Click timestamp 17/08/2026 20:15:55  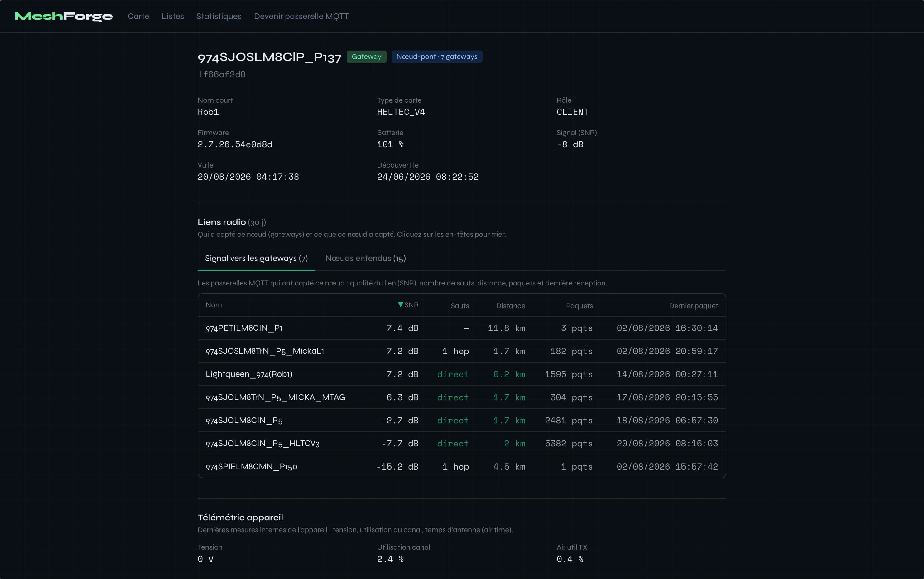pos(667,397)
